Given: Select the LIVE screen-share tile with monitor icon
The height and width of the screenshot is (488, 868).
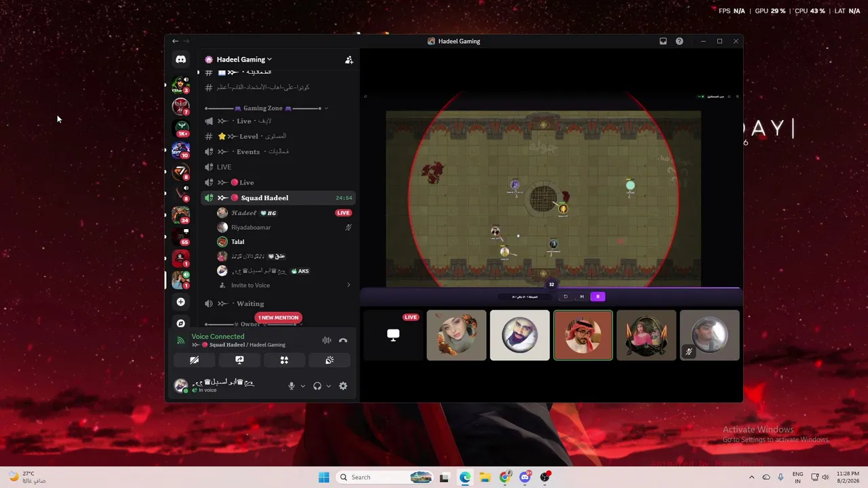Looking at the screenshot, I should 393,335.
